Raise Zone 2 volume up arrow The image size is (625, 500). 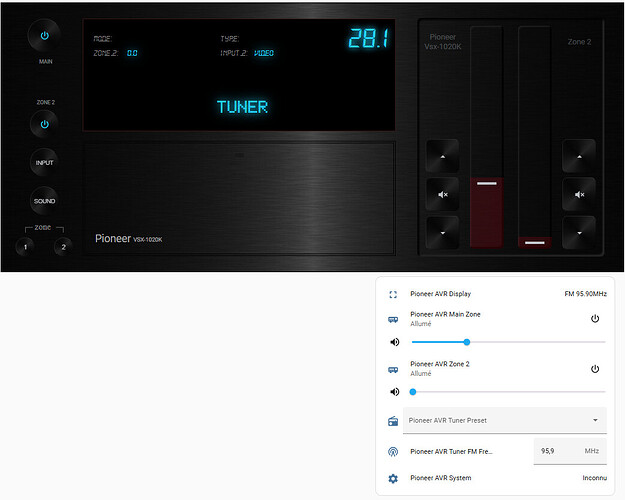click(x=579, y=156)
